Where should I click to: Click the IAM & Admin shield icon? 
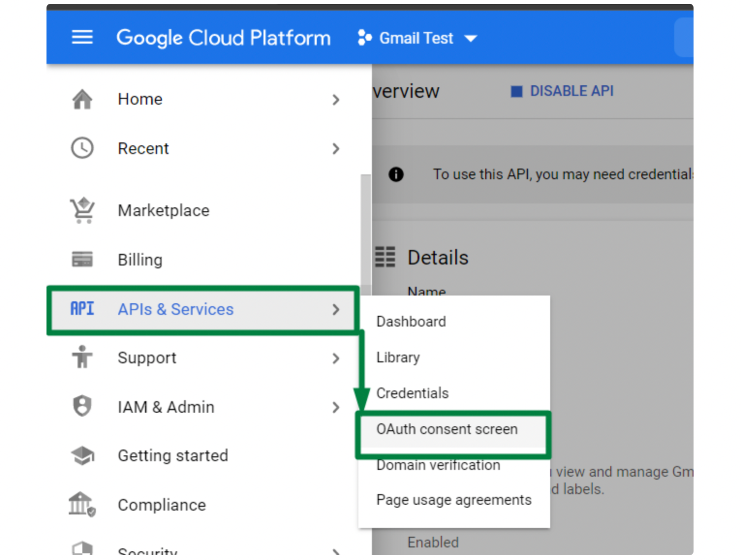[82, 406]
